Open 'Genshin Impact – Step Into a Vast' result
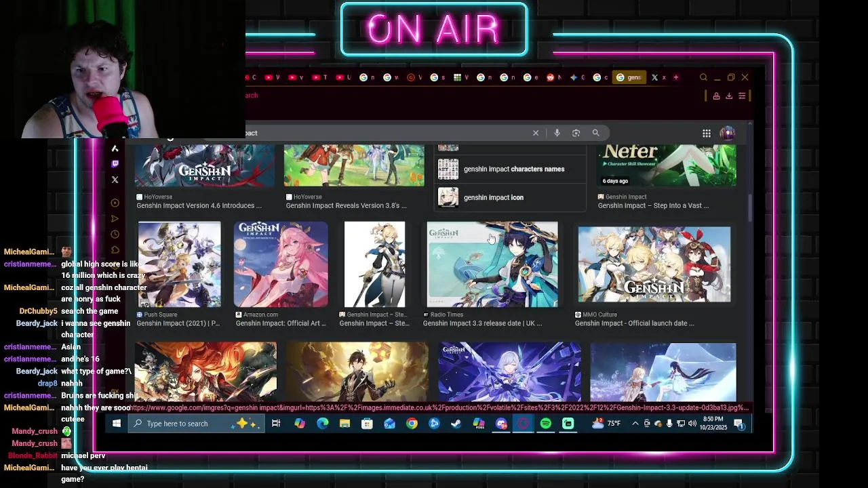 653,205
